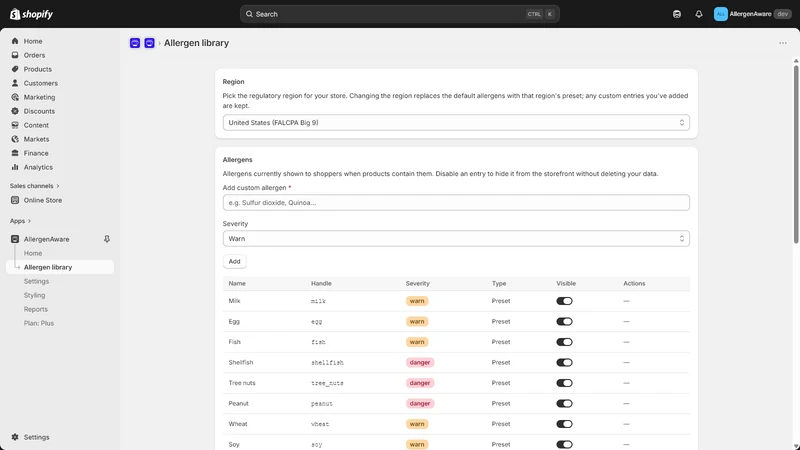Image resolution: width=800 pixels, height=450 pixels.
Task: Expand the Apps section
Action: pos(20,221)
